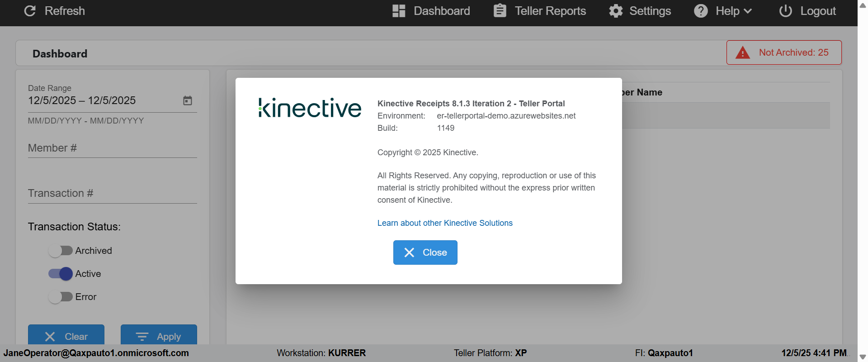Close the About dialog with Close button

[x=425, y=252]
